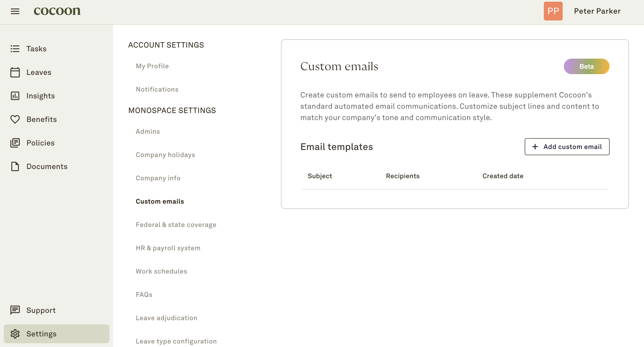Open the FAQs settings page
The image size is (644, 347).
pos(144,295)
